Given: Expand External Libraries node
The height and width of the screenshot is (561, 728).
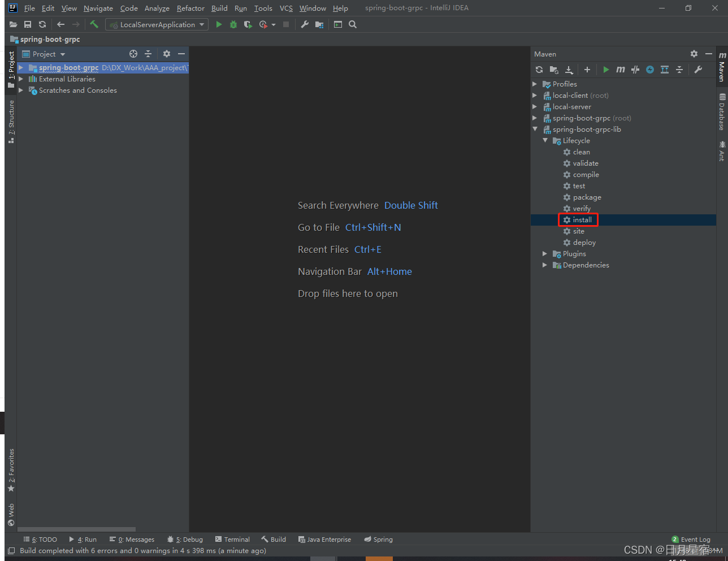Looking at the screenshot, I should click(21, 79).
